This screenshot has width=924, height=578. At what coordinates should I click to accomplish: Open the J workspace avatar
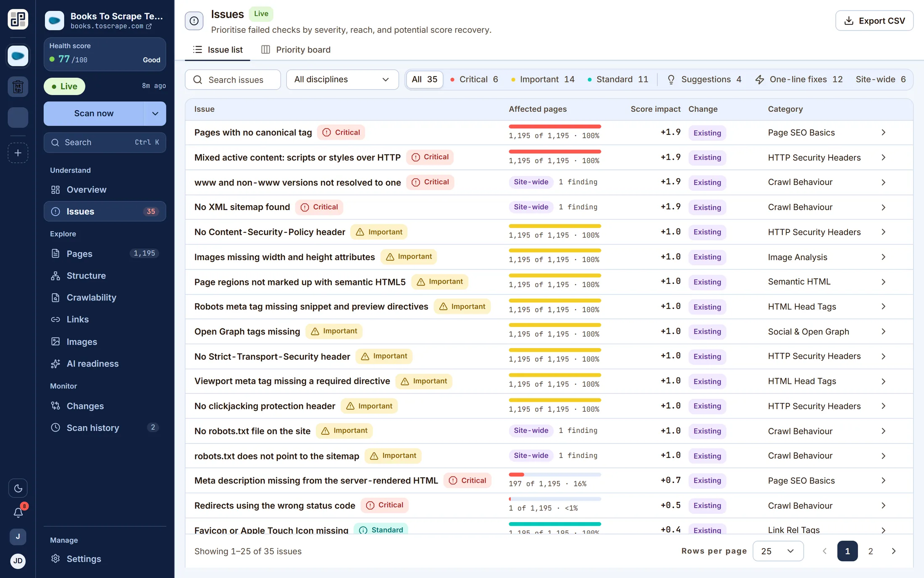[18, 536]
